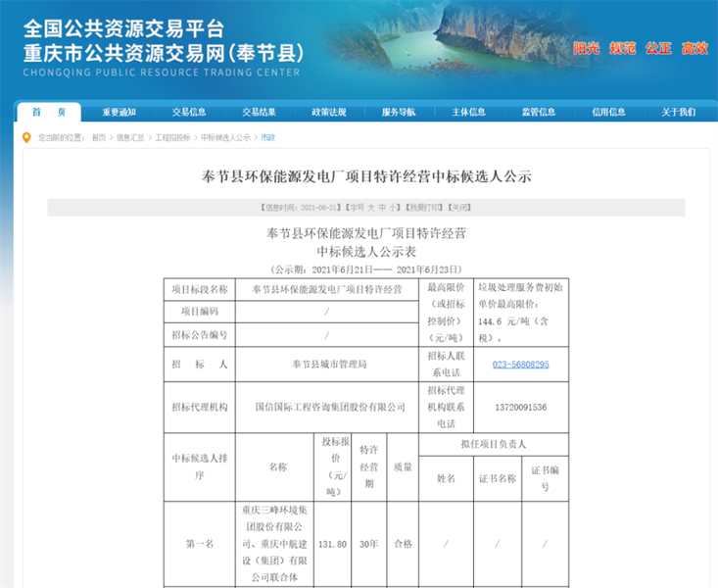Viewport: 718px width, 588px height.
Task: Open the 首页 home tab
Action: click(x=42, y=112)
